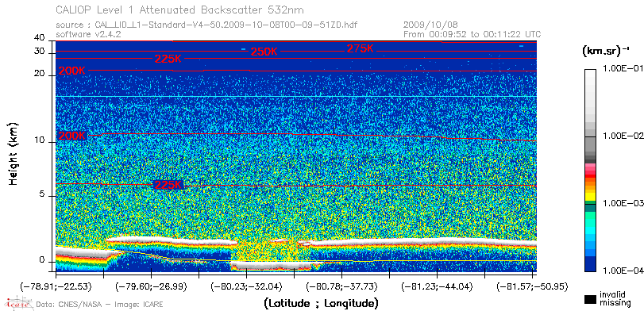Click the '0' height axis tick label
644x311 pixels.
pos(41,260)
